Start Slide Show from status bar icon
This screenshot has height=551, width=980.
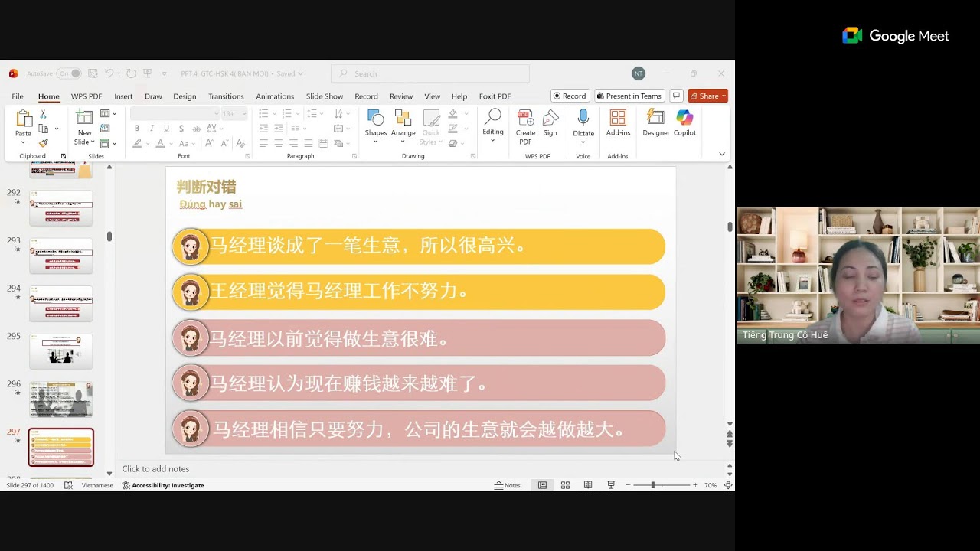610,485
